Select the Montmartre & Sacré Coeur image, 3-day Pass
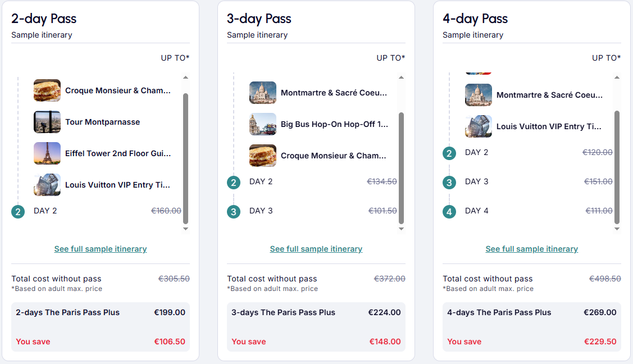Image resolution: width=633 pixels, height=364 pixels. pyautogui.click(x=262, y=93)
